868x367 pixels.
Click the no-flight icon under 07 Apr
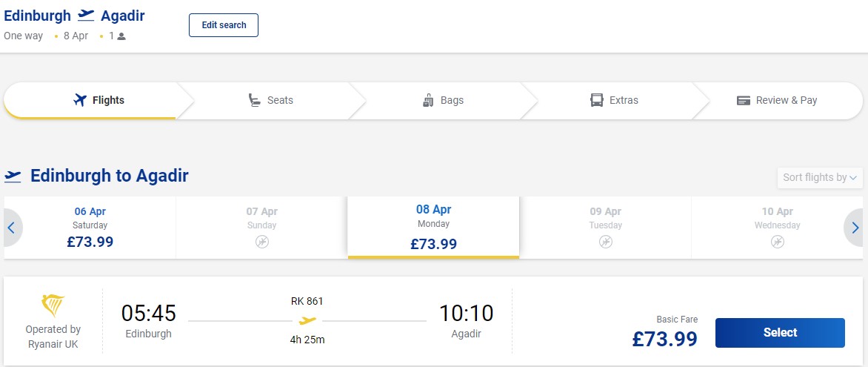click(x=262, y=242)
